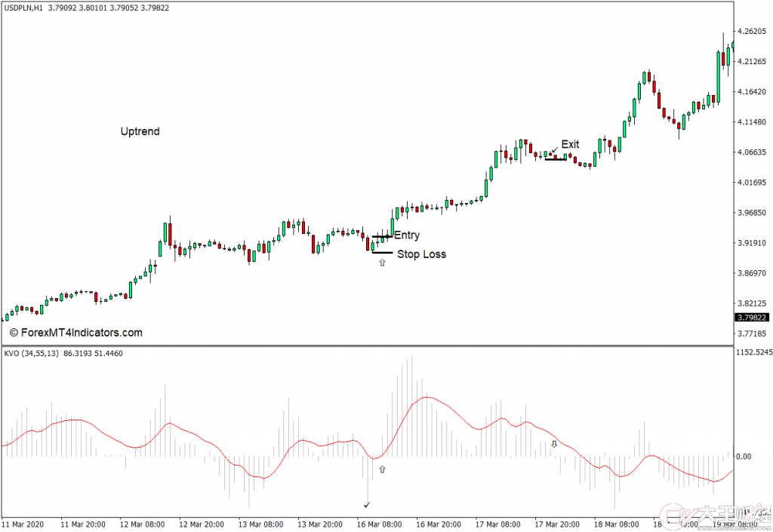Click the 16 Mar 20:00 time label

tap(439, 524)
